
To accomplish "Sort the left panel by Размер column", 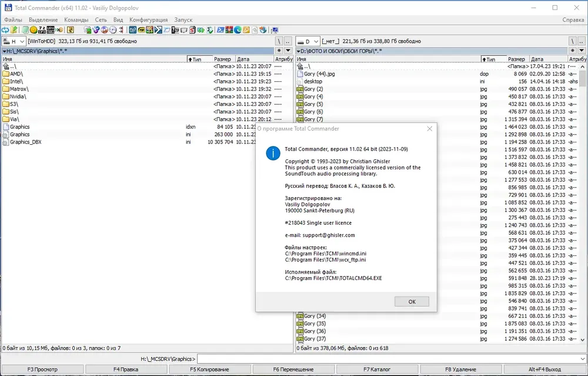I will (x=223, y=59).
